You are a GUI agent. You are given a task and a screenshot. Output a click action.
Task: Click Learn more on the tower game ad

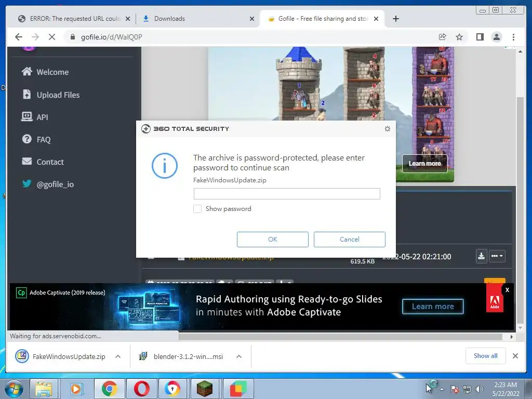coord(425,164)
